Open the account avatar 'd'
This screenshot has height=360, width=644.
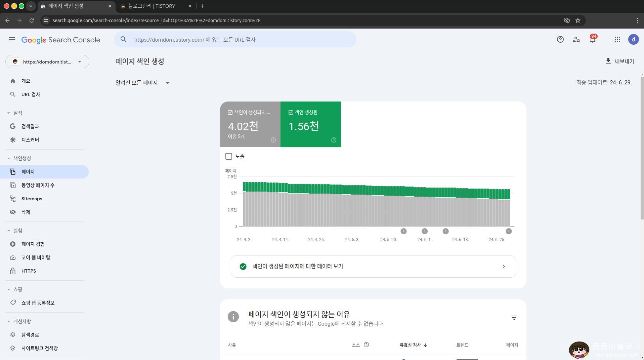tap(633, 40)
